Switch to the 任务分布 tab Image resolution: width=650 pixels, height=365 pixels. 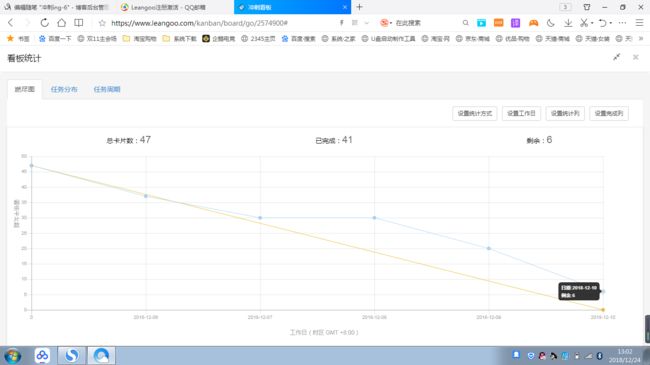(64, 89)
